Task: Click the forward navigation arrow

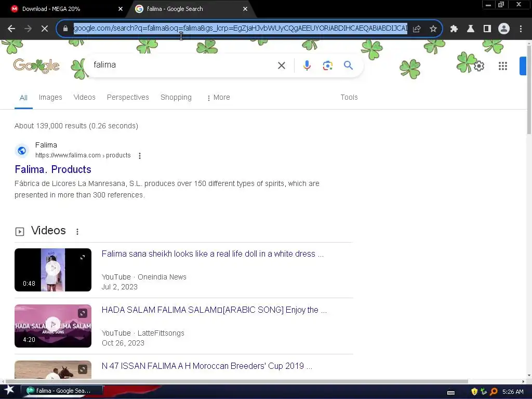Action: click(x=28, y=29)
